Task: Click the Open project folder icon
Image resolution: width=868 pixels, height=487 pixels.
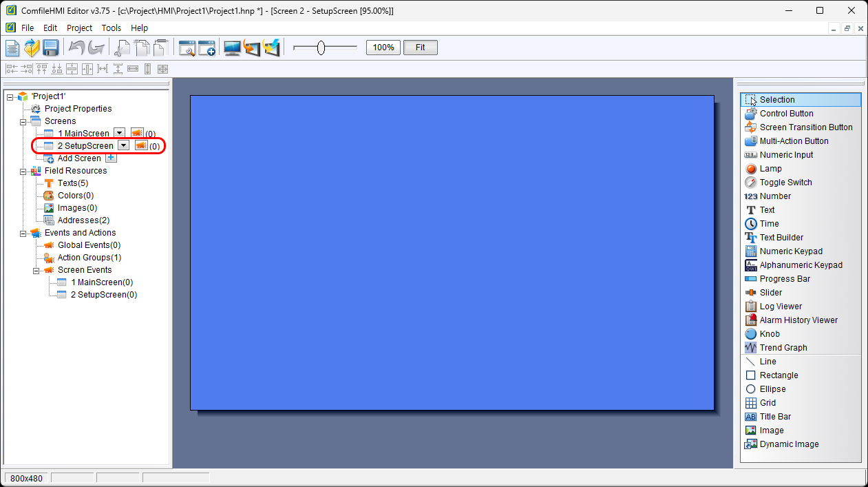Action: 32,48
